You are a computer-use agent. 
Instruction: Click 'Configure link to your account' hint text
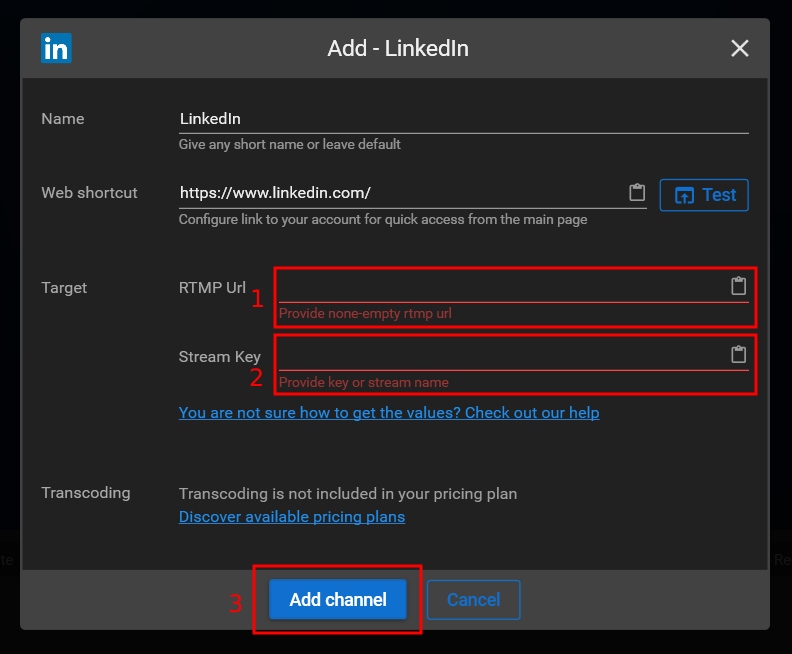pos(383,220)
